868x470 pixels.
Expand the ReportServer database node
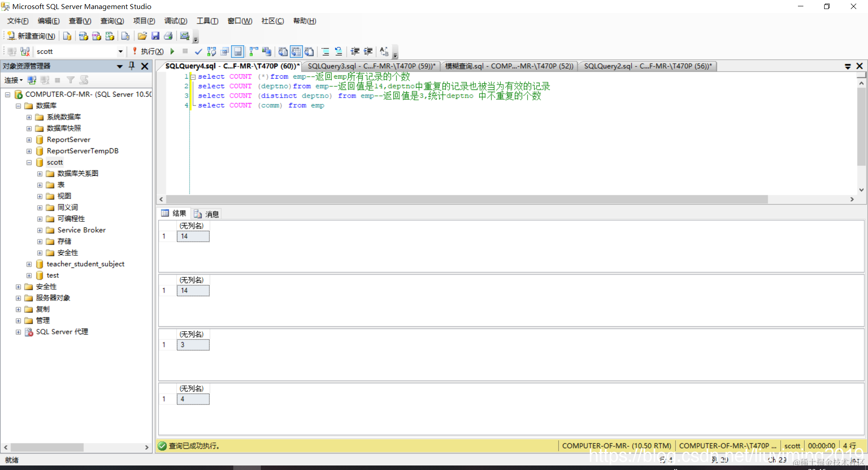29,140
